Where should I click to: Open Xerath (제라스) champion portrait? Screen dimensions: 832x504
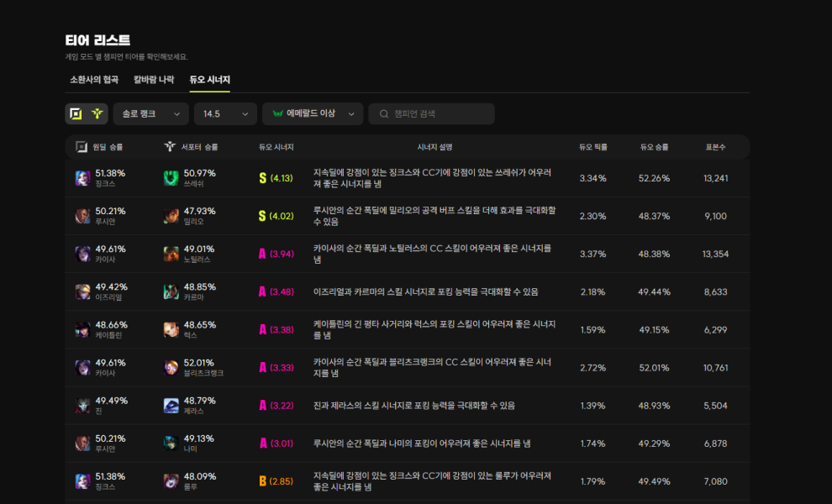click(171, 406)
